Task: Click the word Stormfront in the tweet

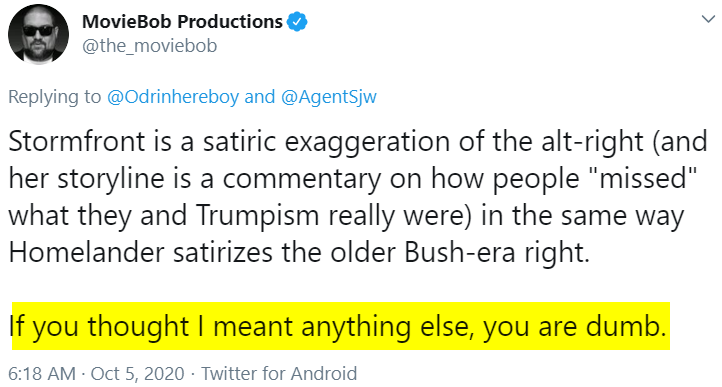Action: click(77, 141)
